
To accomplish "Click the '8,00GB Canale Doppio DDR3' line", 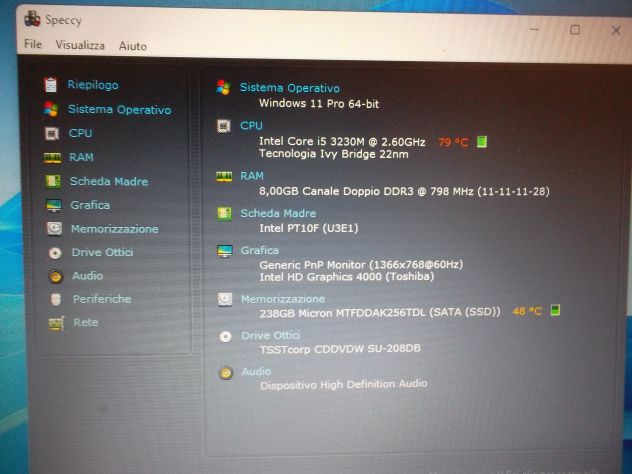I will [404, 191].
